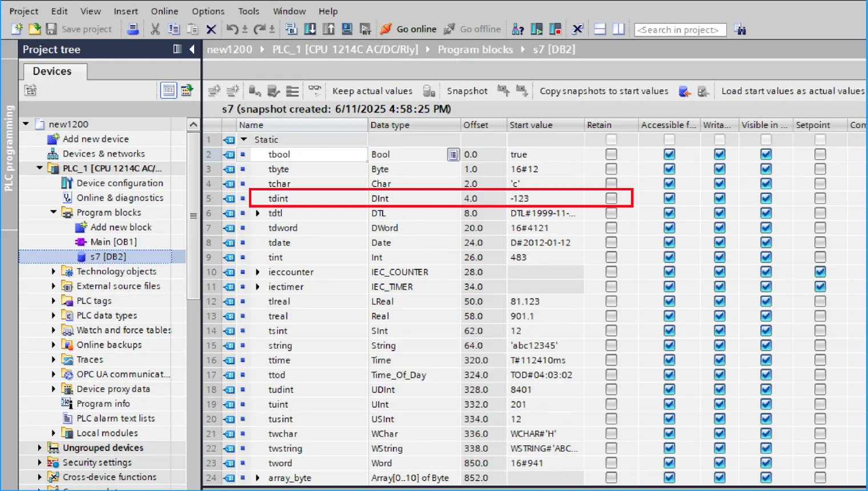Click the Print icon in toolbar
The width and height of the screenshot is (868, 491).
click(x=132, y=29)
